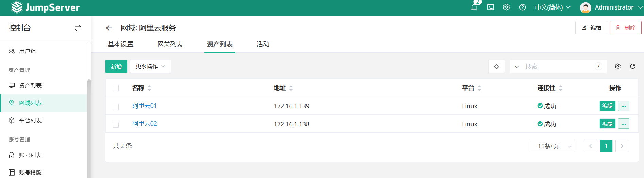Screen dimensions: 644x178
Task: Open the 中文(简体) language dropdown
Action: [x=552, y=7]
